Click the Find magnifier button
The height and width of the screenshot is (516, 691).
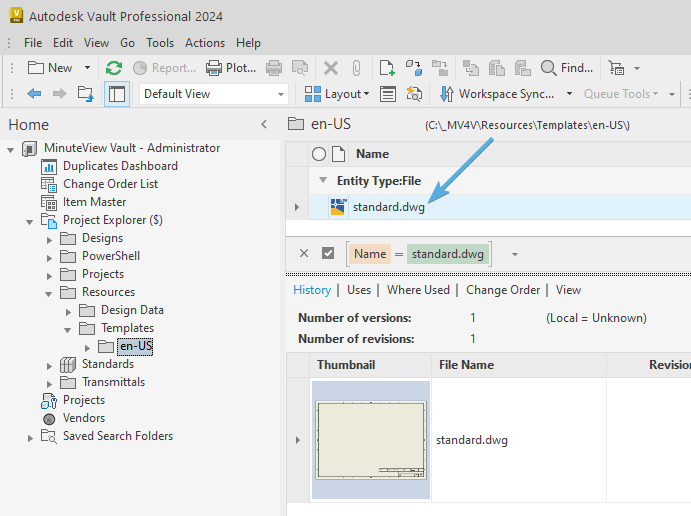pos(567,68)
